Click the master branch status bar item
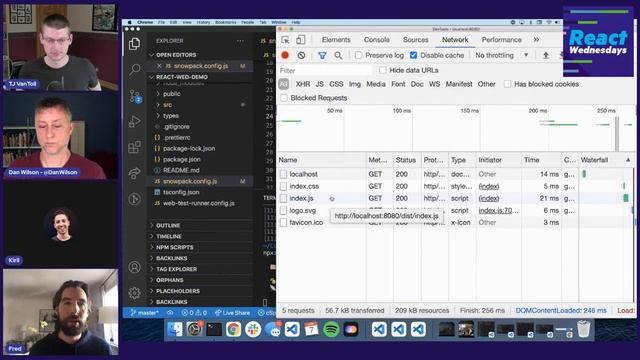The width and height of the screenshot is (640, 360). point(144,313)
